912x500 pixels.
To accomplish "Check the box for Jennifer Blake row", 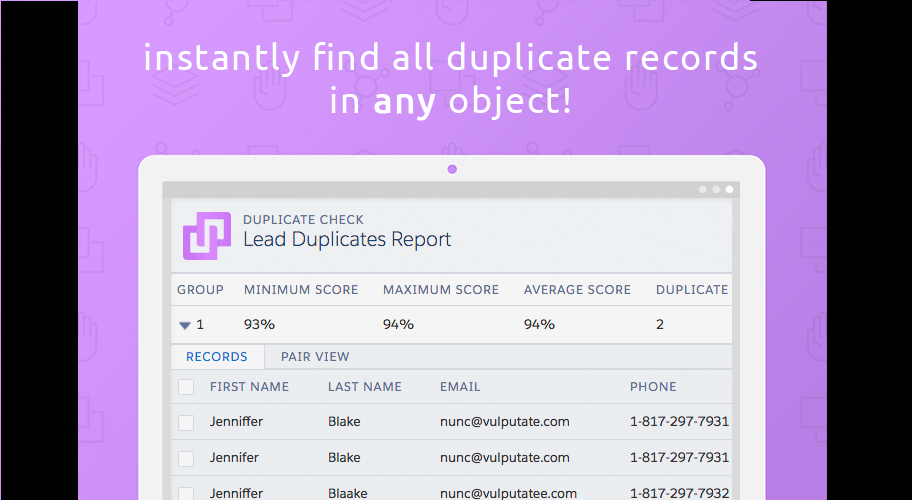I will point(186,458).
